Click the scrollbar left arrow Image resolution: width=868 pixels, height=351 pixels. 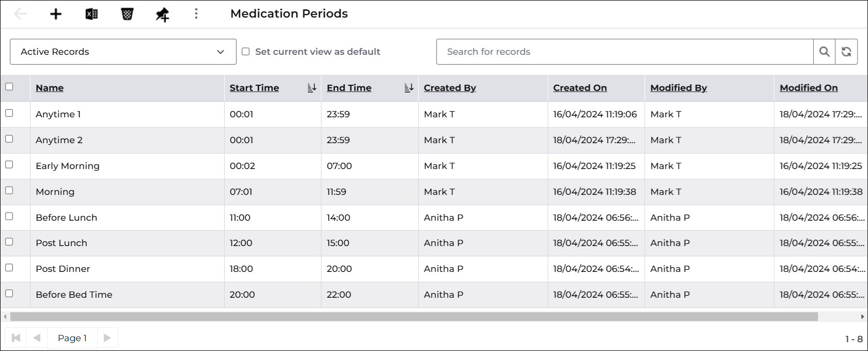click(5, 316)
